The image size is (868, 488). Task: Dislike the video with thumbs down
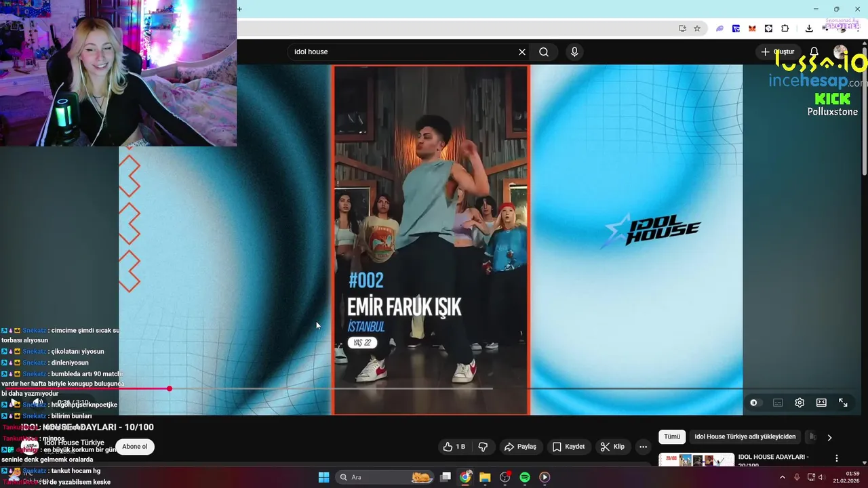point(483,447)
